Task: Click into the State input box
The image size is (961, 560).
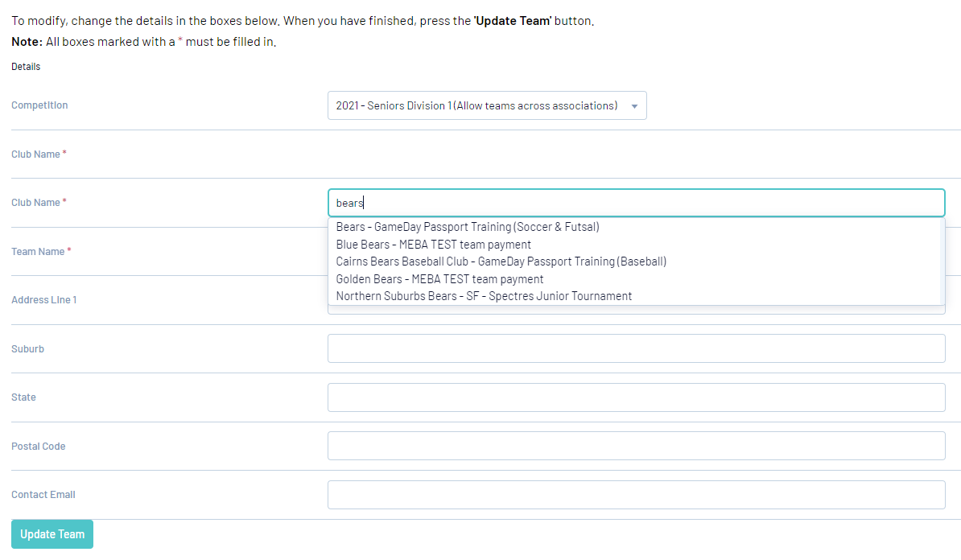Action: click(636, 397)
